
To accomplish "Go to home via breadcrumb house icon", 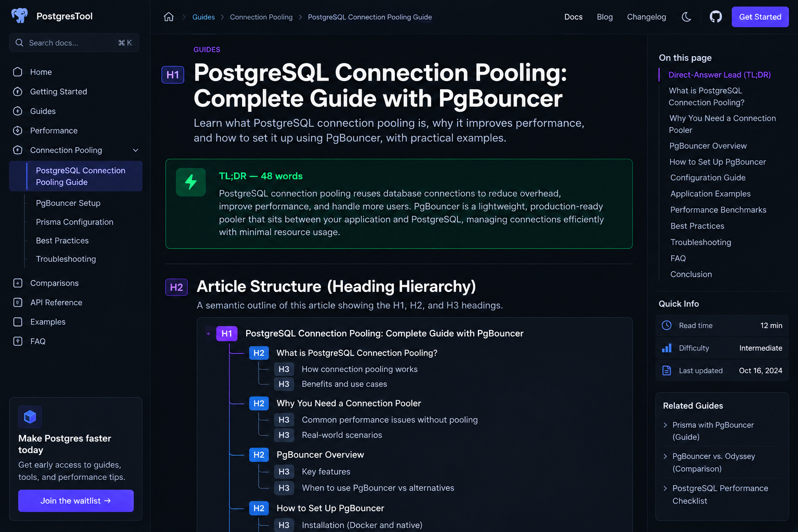I will click(168, 17).
